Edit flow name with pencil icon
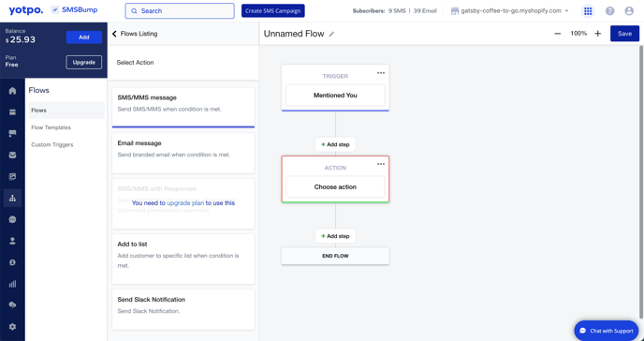The image size is (644, 341). pyautogui.click(x=331, y=34)
